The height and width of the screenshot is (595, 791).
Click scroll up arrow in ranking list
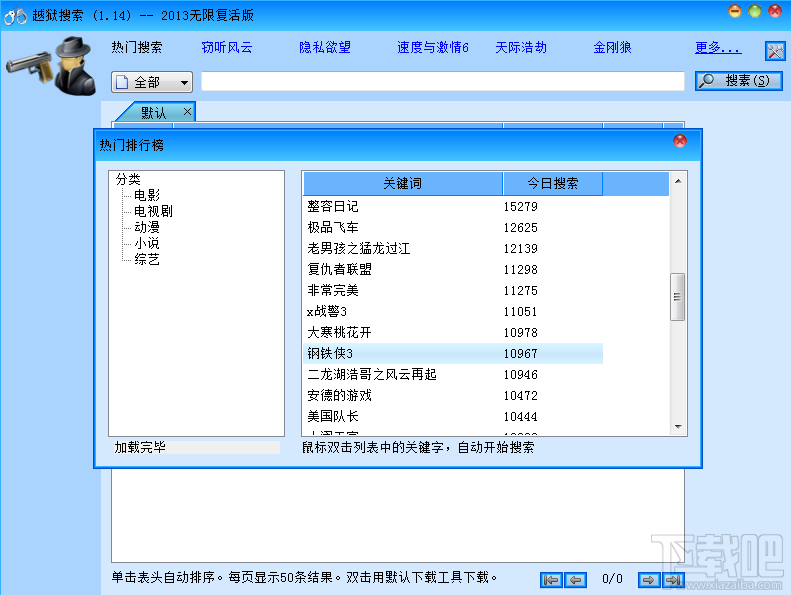tap(677, 181)
